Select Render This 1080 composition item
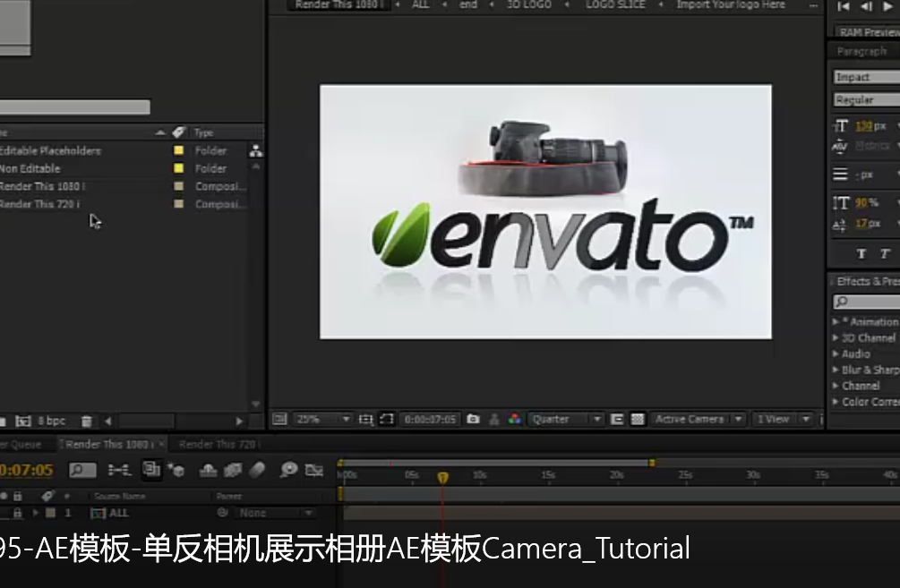Viewport: 900px width, 588px height. tap(42, 186)
